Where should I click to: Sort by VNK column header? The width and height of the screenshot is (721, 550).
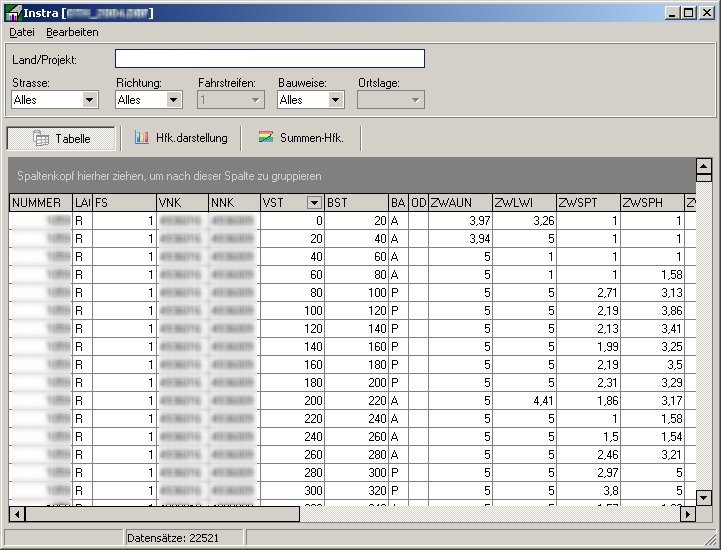[x=183, y=203]
